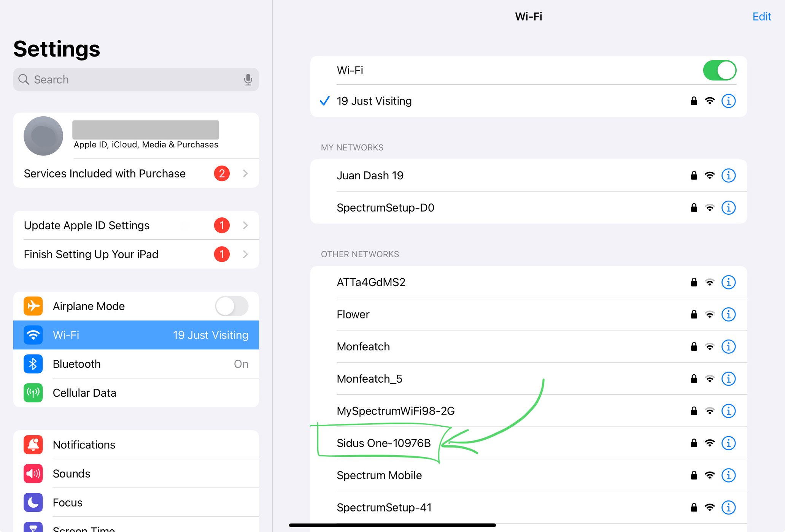
Task: Open Update Apple ID Settings chevron
Action: pos(245,225)
